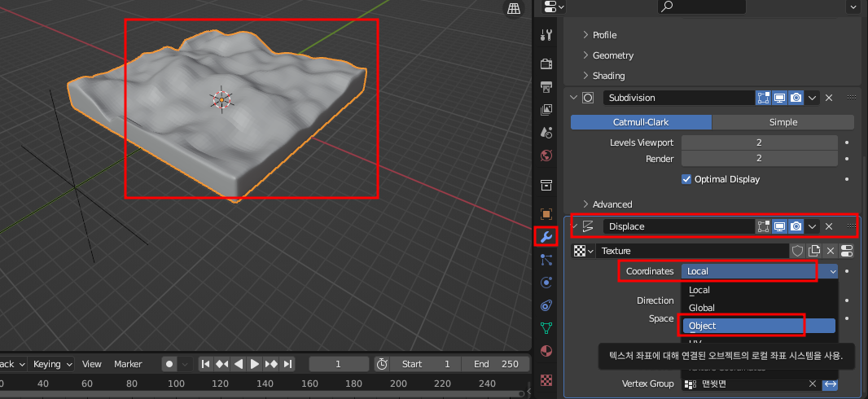The image size is (868, 399).
Task: Open the Object Constraints properties icon
Action: click(546, 305)
